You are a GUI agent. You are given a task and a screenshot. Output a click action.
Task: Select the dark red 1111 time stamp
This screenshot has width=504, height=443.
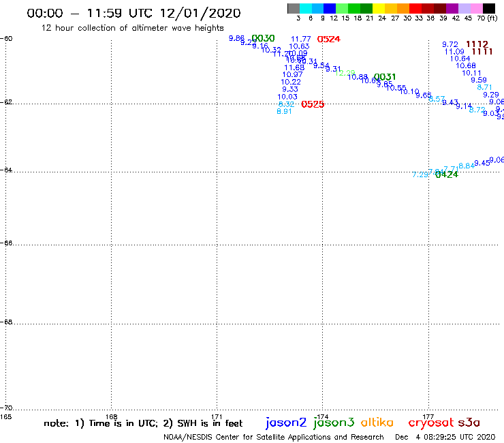tap(482, 52)
